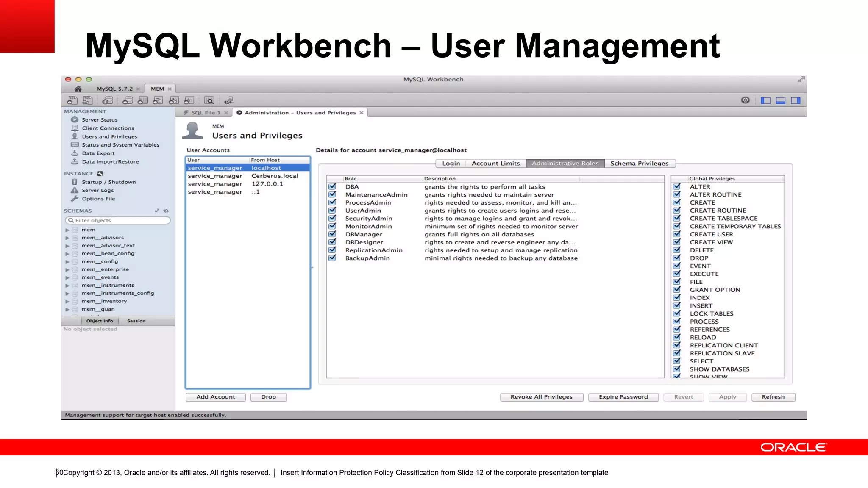Click the Filter objects search field
868x488 pixels.
pos(118,220)
